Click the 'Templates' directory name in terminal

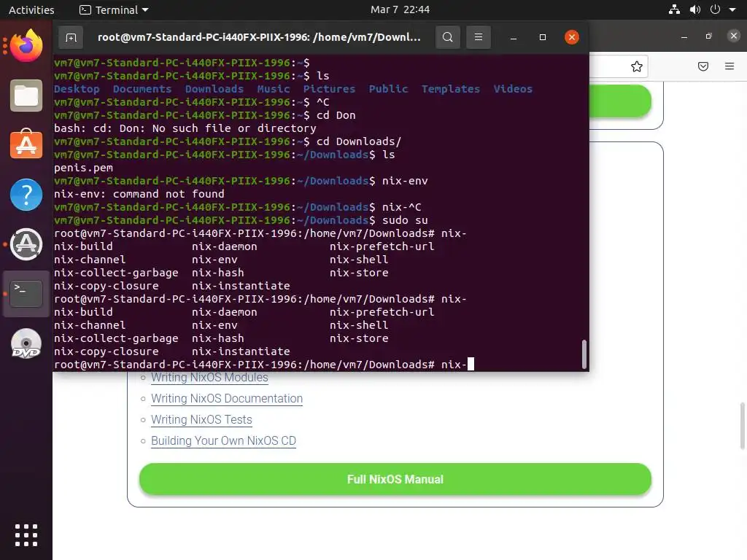pyautogui.click(x=451, y=89)
